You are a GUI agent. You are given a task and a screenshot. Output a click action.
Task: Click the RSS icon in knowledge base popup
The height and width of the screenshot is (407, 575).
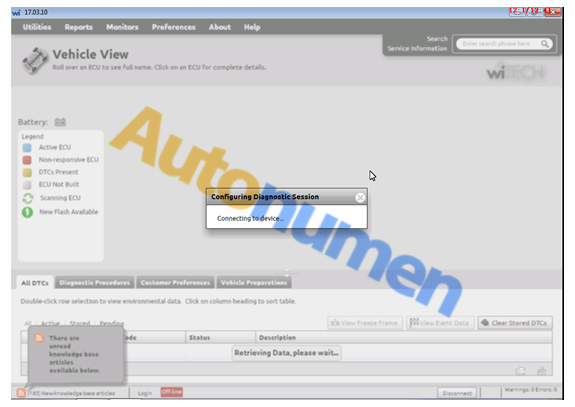[x=39, y=338]
